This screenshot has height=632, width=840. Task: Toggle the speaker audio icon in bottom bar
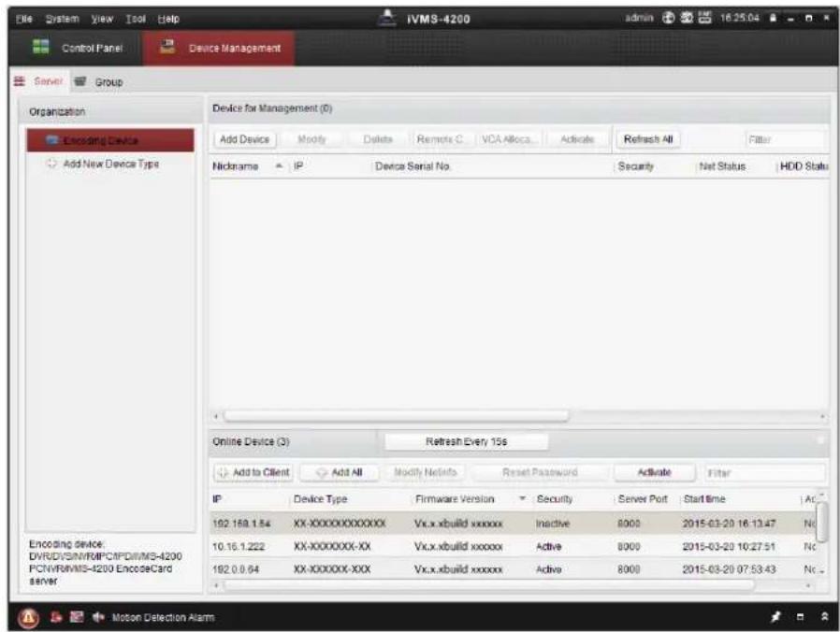98,618
